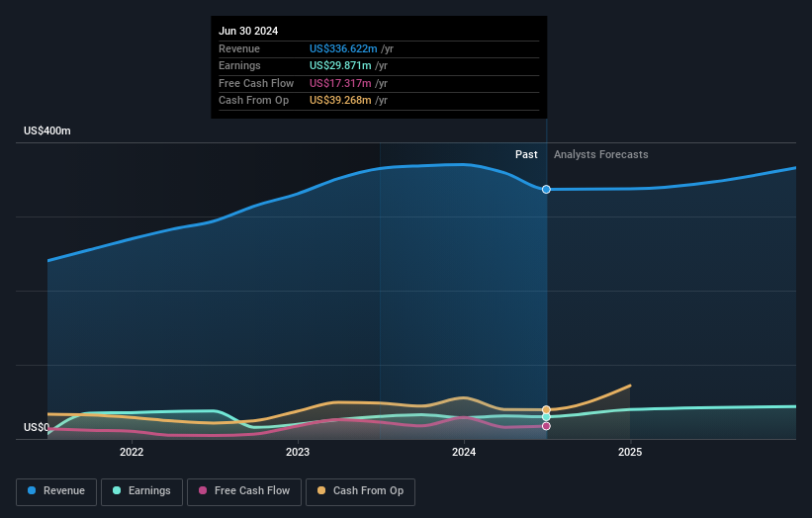This screenshot has height=518, width=812.
Task: Select the 2022 x-axis label
Action: coord(132,453)
